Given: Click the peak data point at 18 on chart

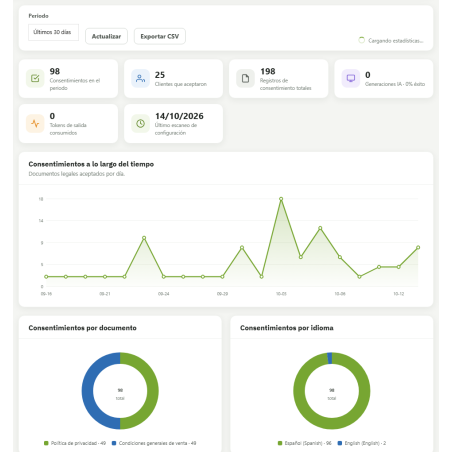Looking at the screenshot, I should 281,199.
